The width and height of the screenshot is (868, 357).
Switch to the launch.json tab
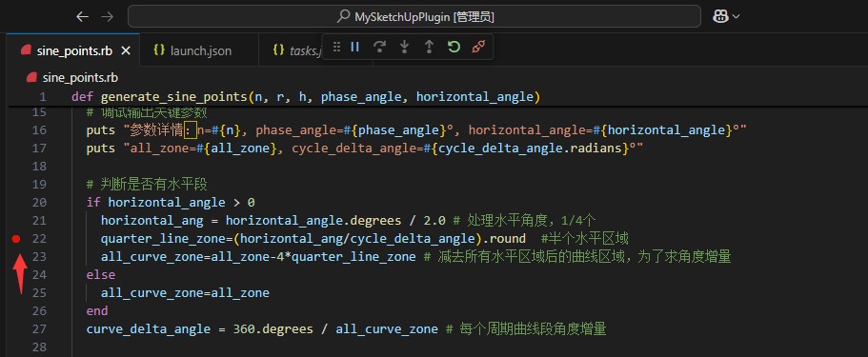point(192,50)
